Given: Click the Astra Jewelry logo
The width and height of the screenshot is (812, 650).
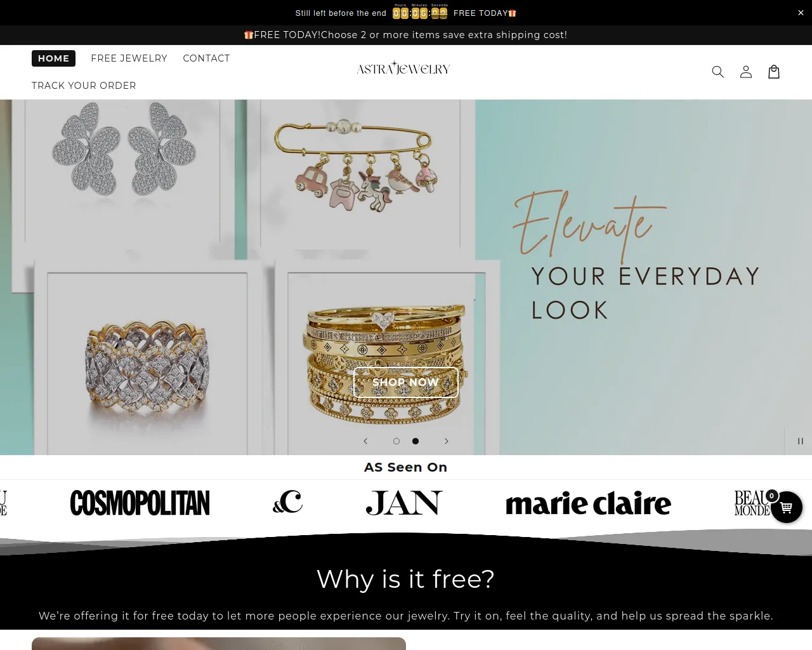Looking at the screenshot, I should pos(403,69).
